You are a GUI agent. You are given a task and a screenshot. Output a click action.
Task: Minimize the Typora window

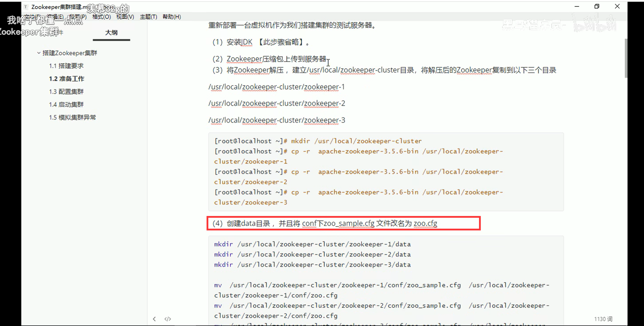(577, 6)
